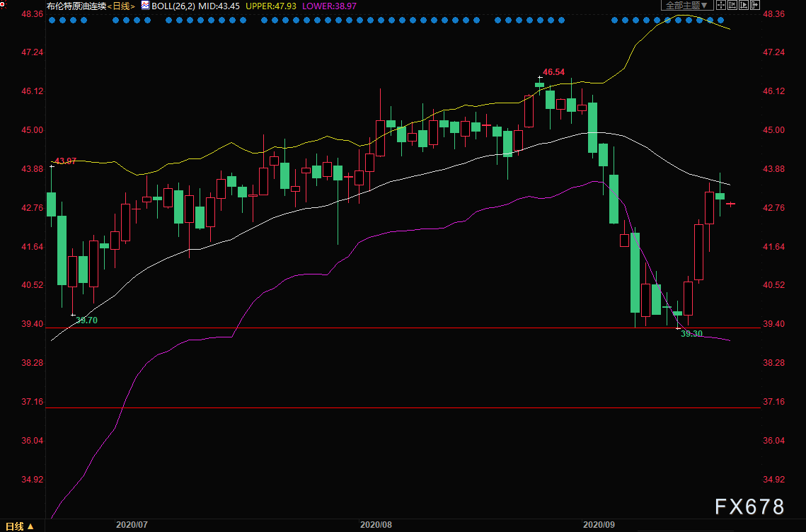806x532 pixels.
Task: Click 34.92 on left price axis
Action: [x=33, y=480]
